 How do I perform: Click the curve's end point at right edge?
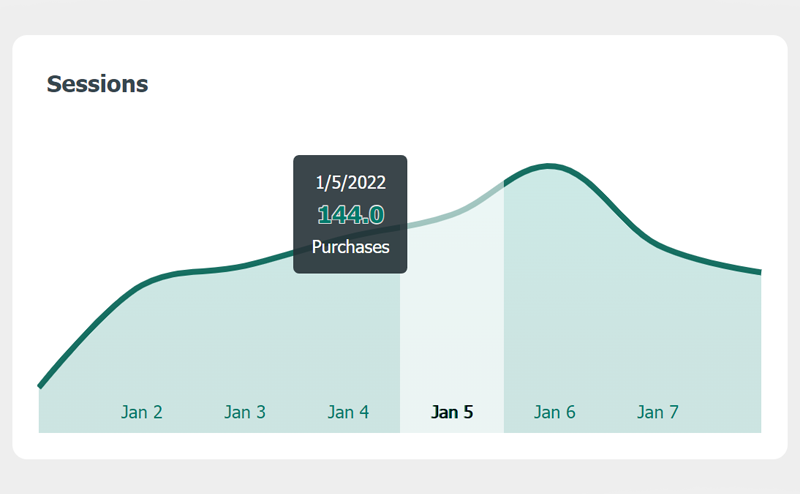click(x=759, y=271)
